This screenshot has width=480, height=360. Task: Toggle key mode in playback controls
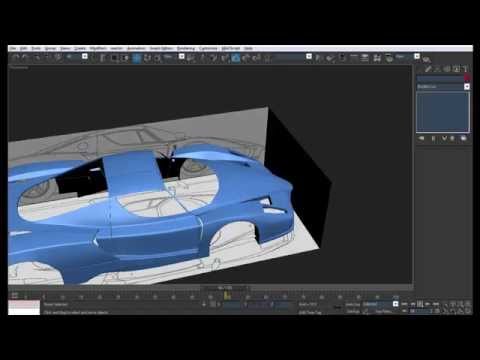point(404,311)
